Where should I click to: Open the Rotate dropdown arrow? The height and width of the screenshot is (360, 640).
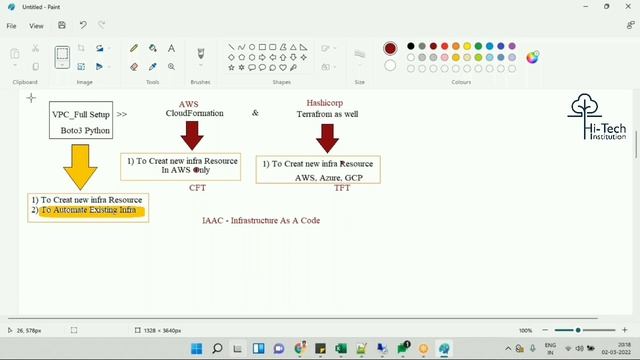tap(109, 48)
